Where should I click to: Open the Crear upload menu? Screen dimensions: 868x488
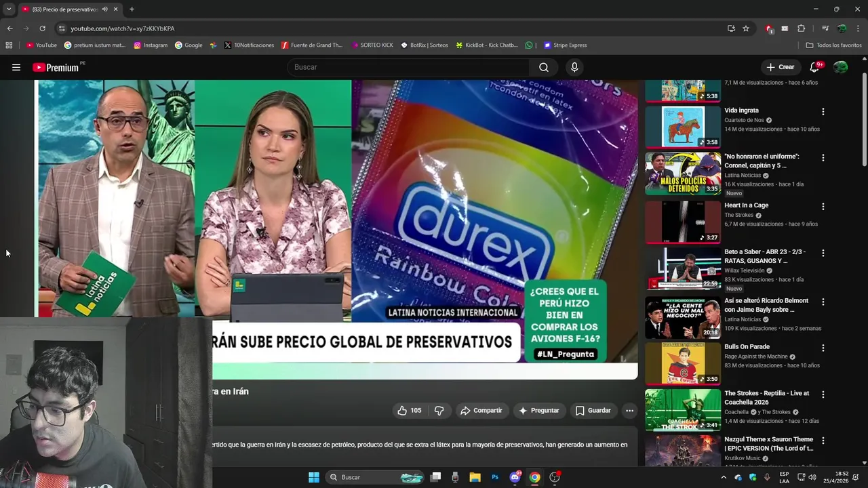781,67
